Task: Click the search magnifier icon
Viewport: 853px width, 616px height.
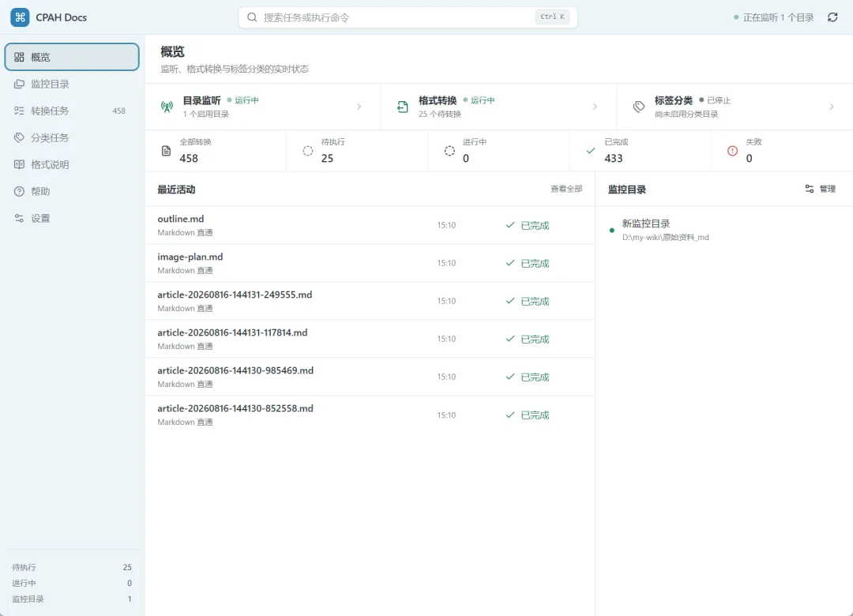Action: coord(252,17)
